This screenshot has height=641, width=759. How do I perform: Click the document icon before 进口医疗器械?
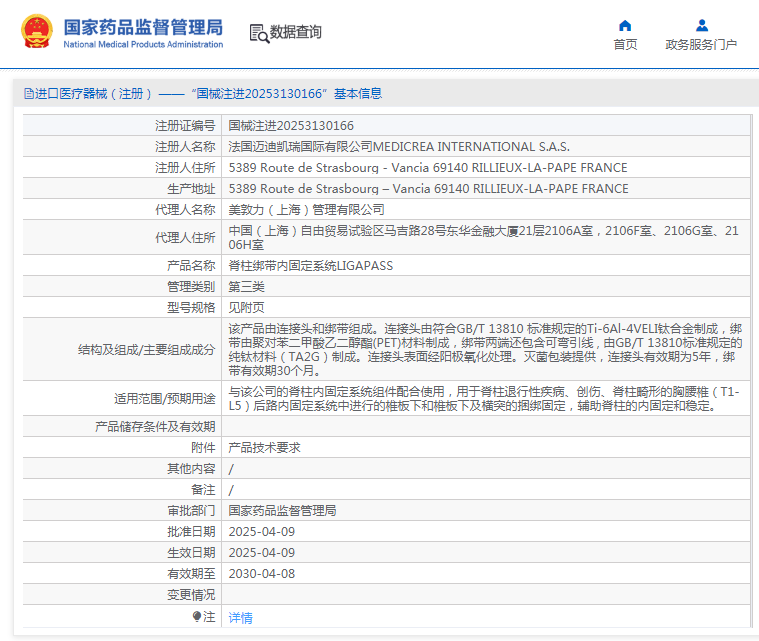(28, 94)
